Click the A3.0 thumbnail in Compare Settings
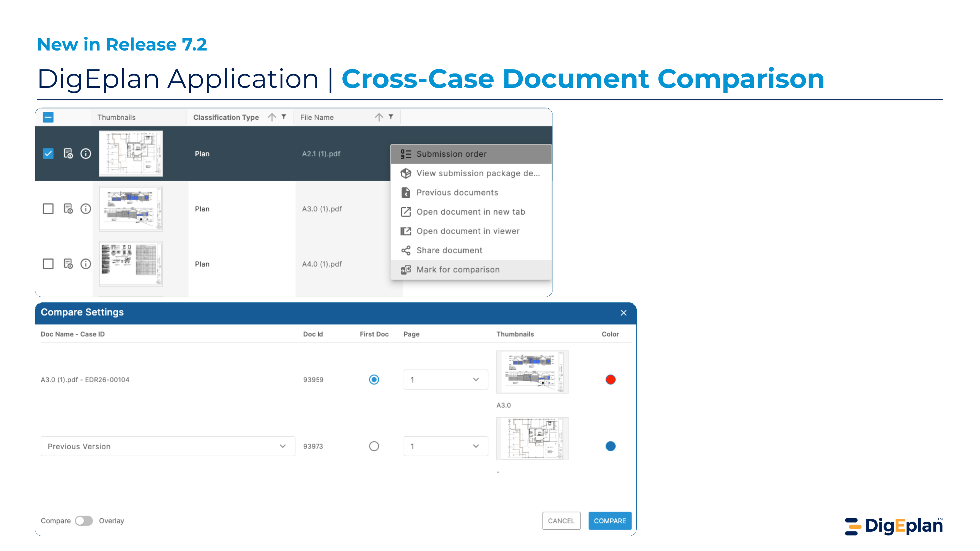The width and height of the screenshot is (980, 551). pyautogui.click(x=532, y=372)
